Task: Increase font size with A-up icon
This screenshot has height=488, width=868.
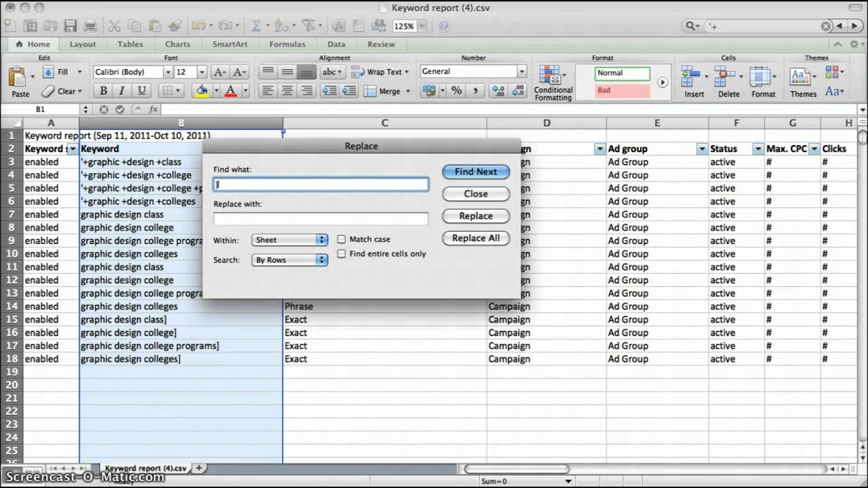Action: point(220,72)
